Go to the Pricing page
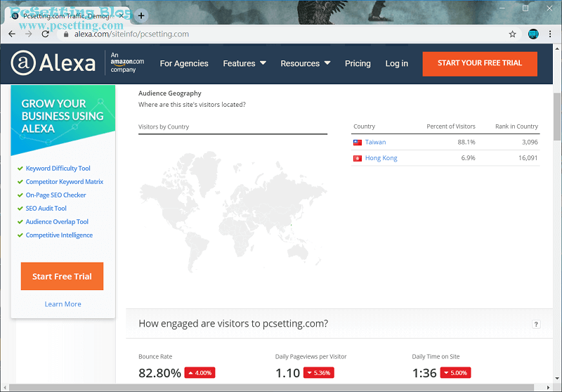This screenshot has height=392, width=562. point(358,63)
